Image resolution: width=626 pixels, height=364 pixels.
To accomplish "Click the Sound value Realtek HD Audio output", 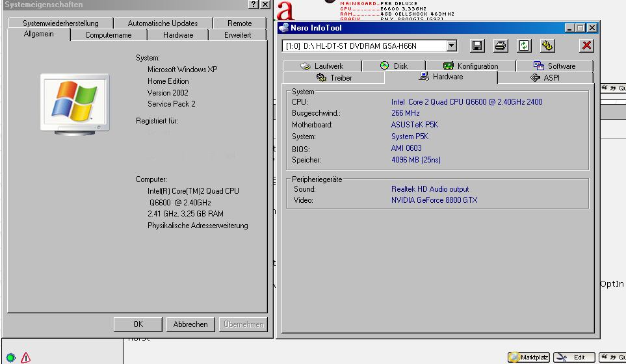I will point(430,188).
